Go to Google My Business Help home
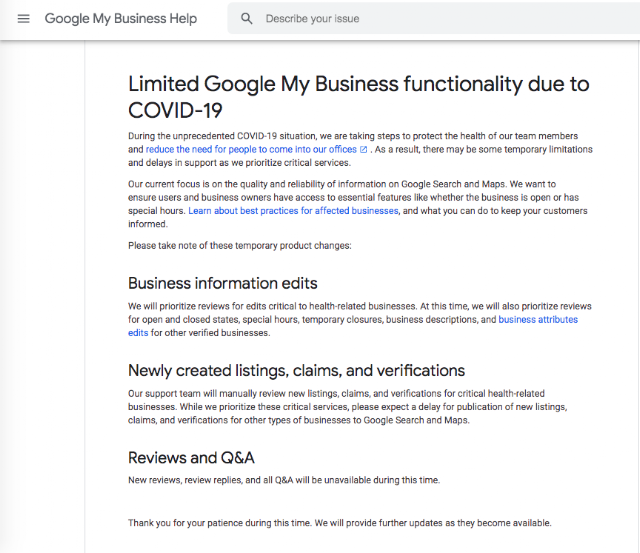This screenshot has height=553, width=640. (121, 19)
